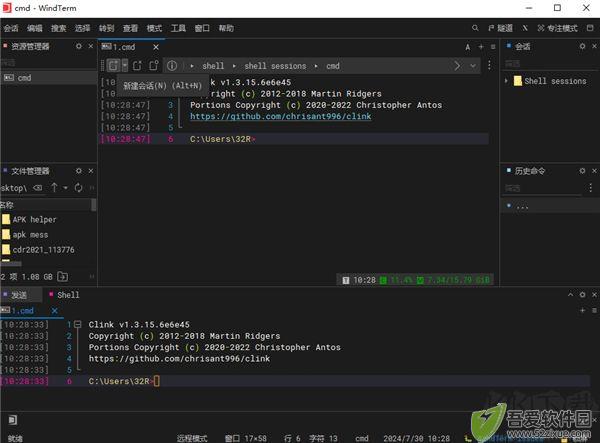The image size is (600, 443).
Task: Expand the breadcrumb chevron-down dropdown
Action: coord(473,66)
